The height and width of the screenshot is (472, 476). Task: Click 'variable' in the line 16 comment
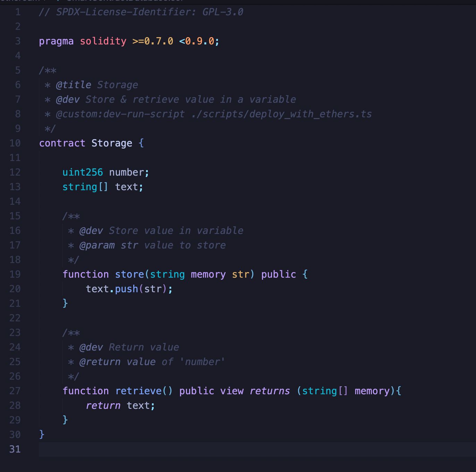[x=220, y=231]
